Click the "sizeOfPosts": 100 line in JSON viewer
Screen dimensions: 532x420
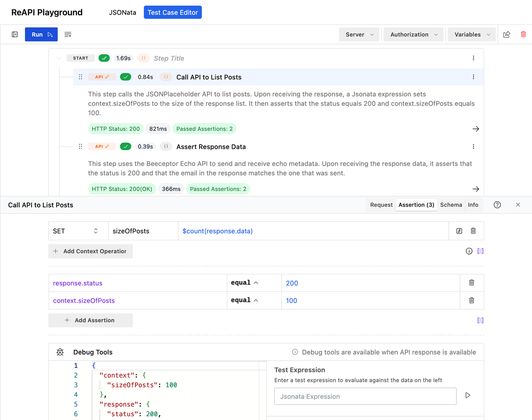pos(142,385)
